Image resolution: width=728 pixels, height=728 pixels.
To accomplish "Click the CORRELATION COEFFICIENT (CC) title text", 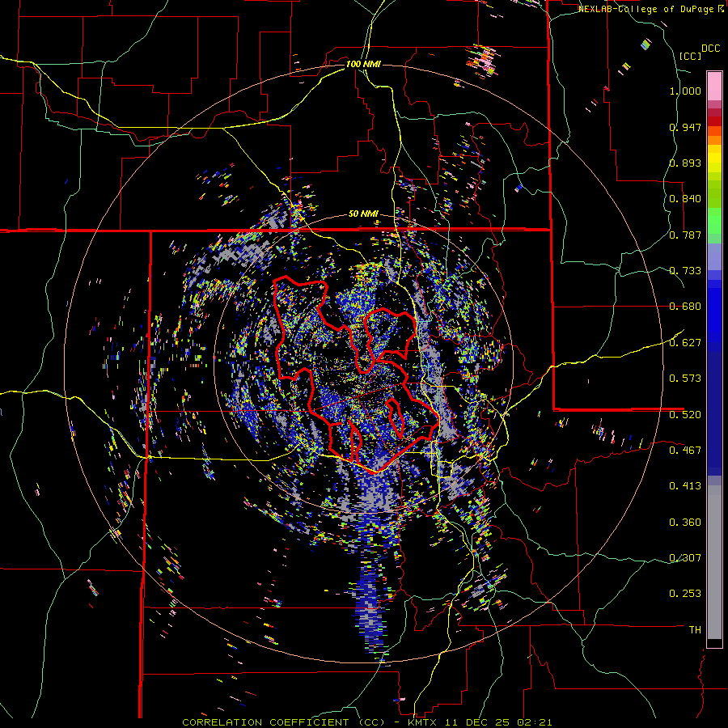I will pos(284,722).
